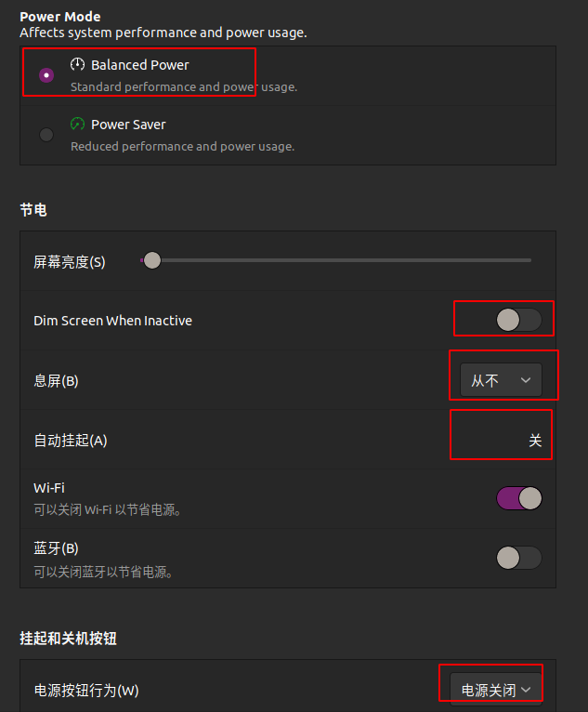Viewport: 588px width, 712px height.
Task: Click the green Power Saver gauge icon
Action: (77, 124)
